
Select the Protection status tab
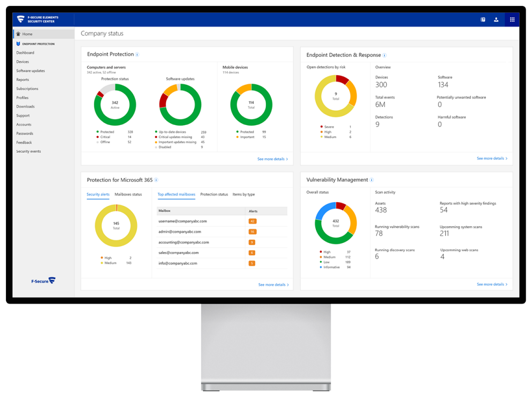[x=214, y=195]
